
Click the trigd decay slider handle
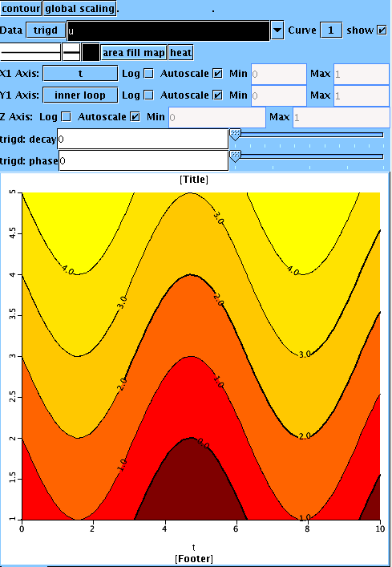click(x=235, y=136)
